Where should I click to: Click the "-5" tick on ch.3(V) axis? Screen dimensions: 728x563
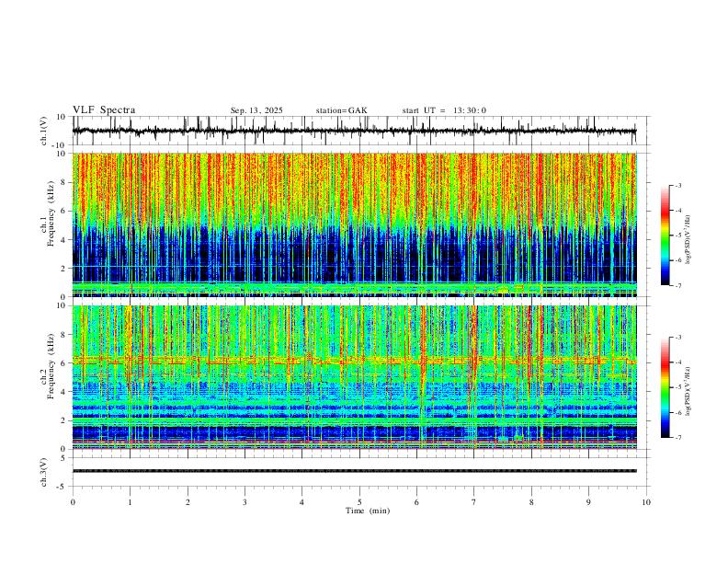63,487
